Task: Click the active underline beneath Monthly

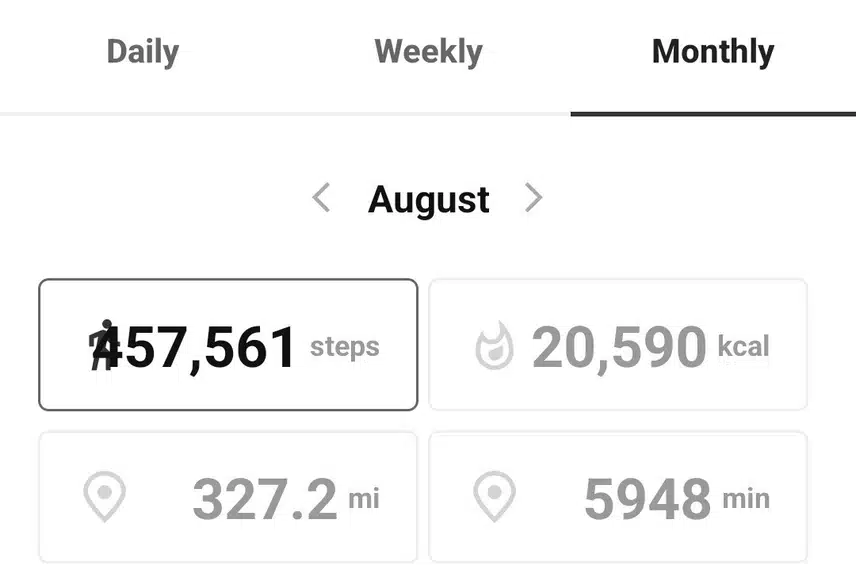Action: (x=712, y=113)
